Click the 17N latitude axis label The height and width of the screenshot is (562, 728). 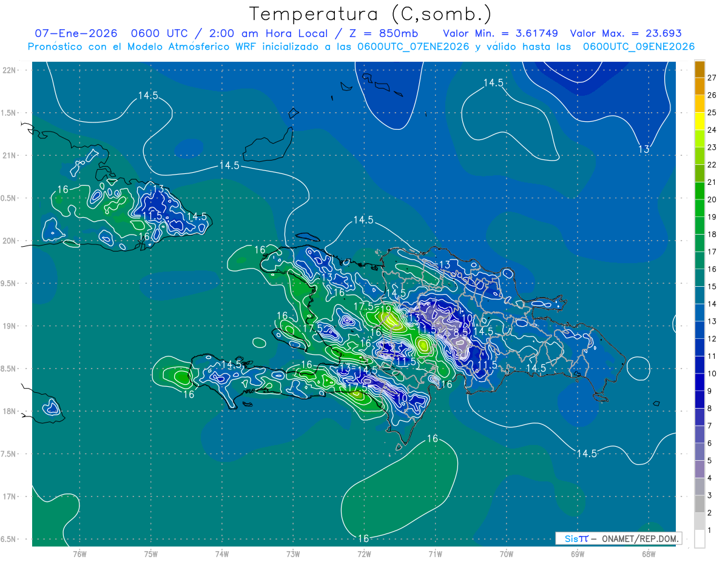tap(9, 497)
